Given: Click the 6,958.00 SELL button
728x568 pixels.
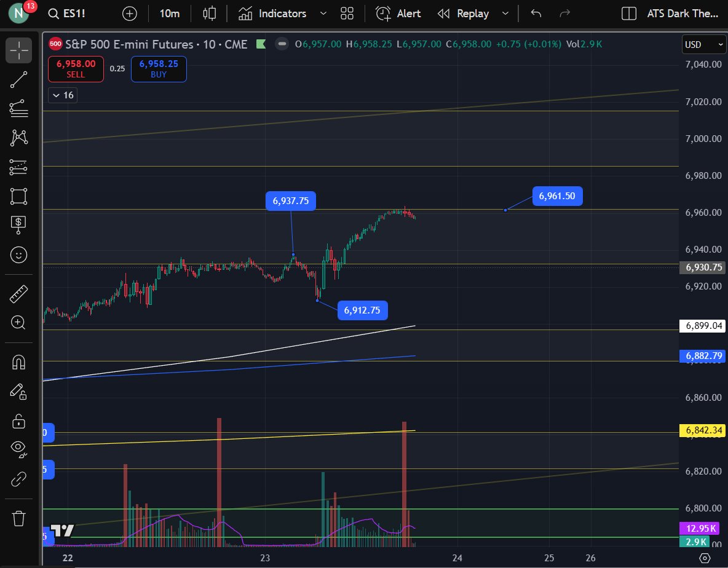Looking at the screenshot, I should (76, 69).
